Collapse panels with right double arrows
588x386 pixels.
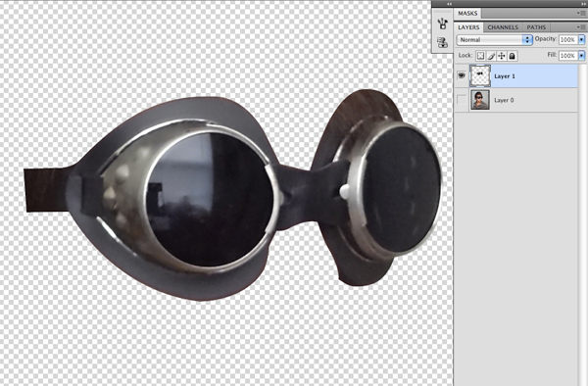[x=583, y=4]
